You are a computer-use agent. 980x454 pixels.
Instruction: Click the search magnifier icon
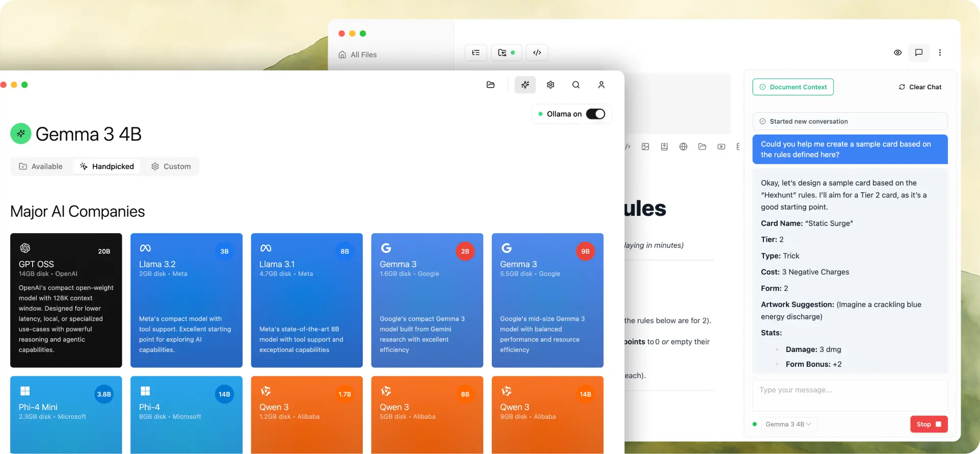(x=576, y=85)
